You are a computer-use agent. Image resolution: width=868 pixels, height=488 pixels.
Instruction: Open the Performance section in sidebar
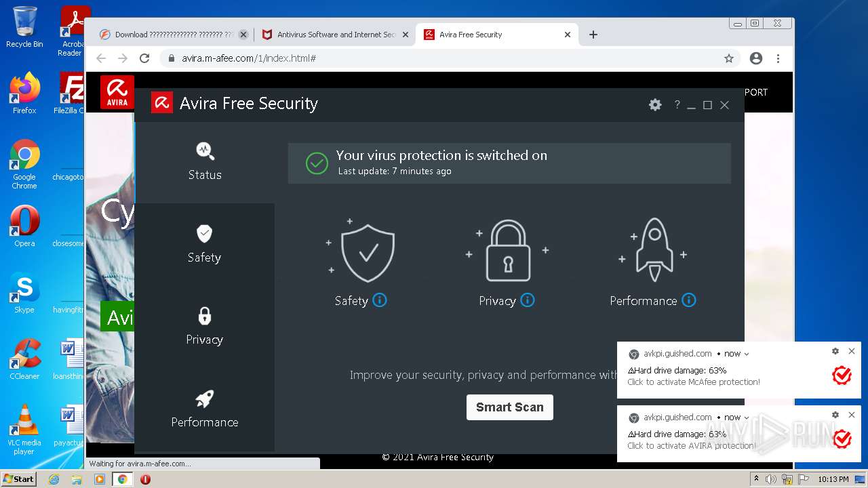[205, 409]
